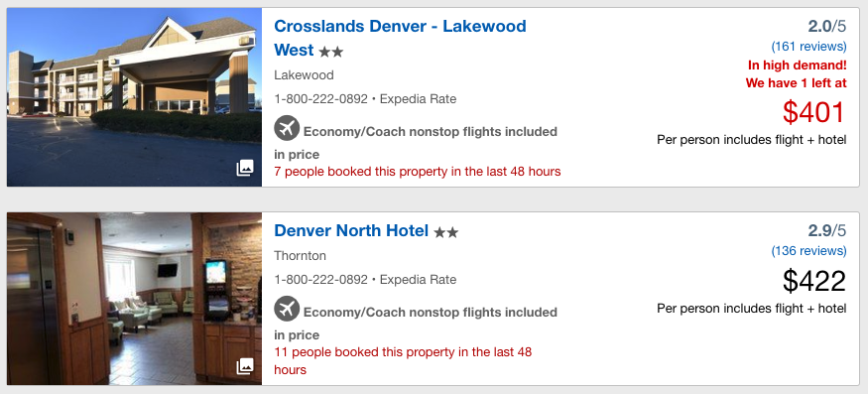868x394 pixels.
Task: Click the $401 price
Action: [x=814, y=112]
